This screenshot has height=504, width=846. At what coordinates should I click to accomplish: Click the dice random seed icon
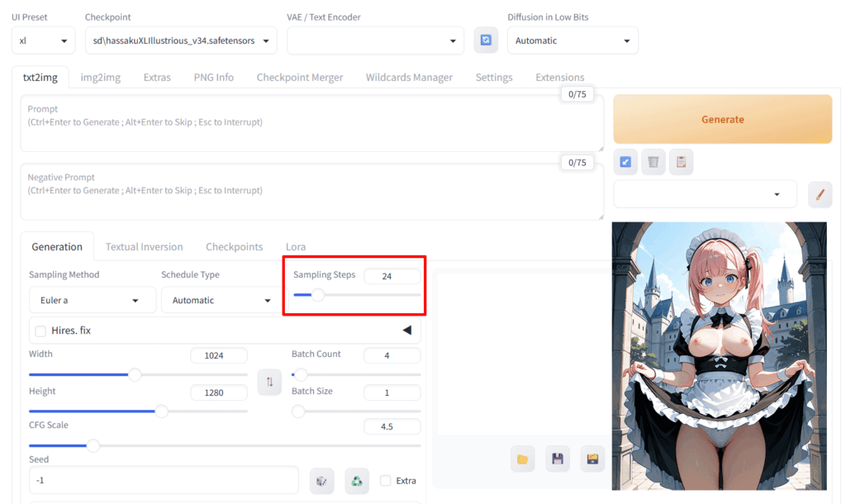[321, 480]
